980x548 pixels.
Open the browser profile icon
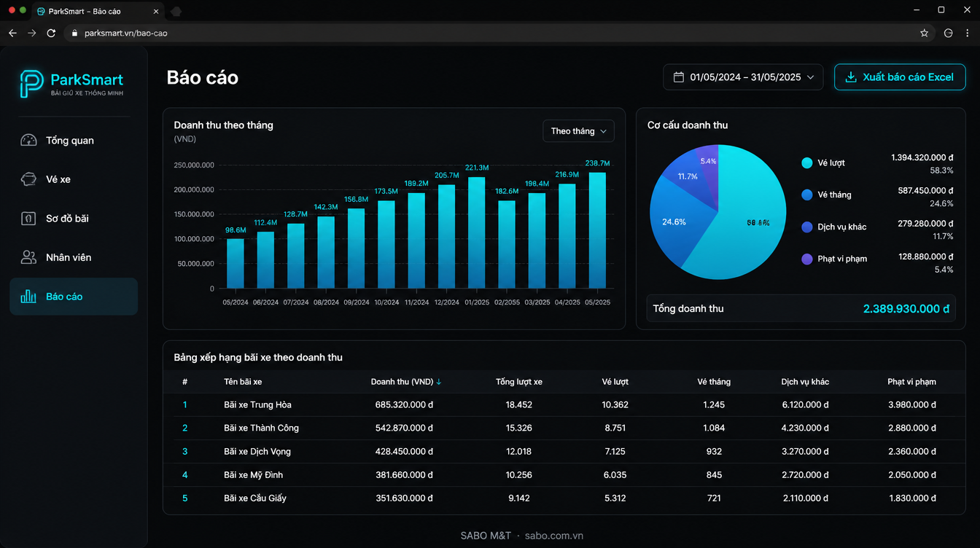pyautogui.click(x=948, y=33)
